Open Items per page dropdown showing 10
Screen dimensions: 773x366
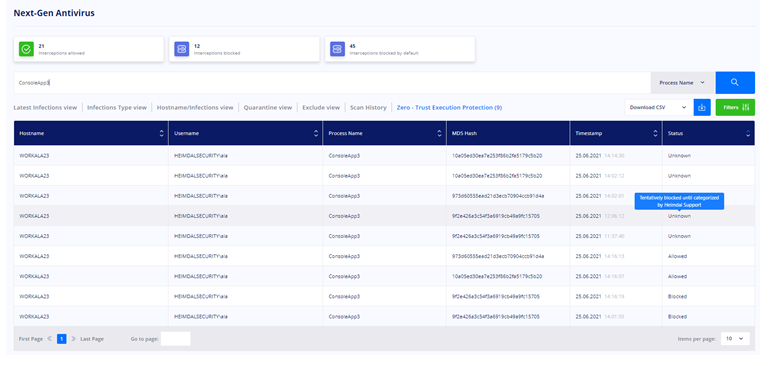tap(735, 339)
